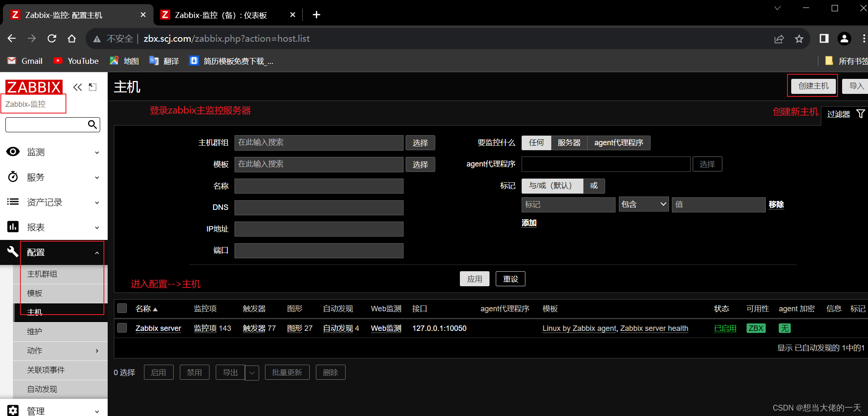Open the 所有书签 folder

(x=846, y=61)
